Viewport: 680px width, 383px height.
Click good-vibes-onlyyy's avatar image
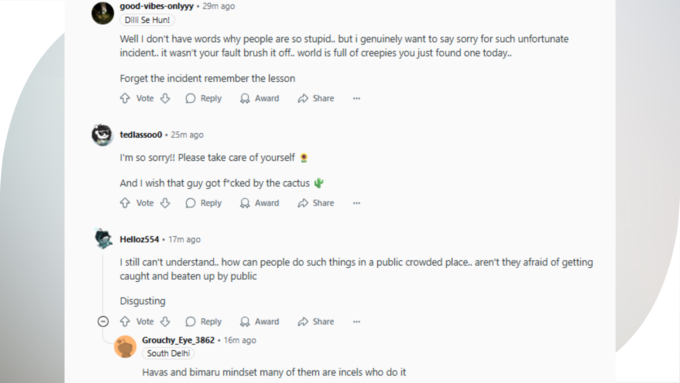(x=103, y=13)
